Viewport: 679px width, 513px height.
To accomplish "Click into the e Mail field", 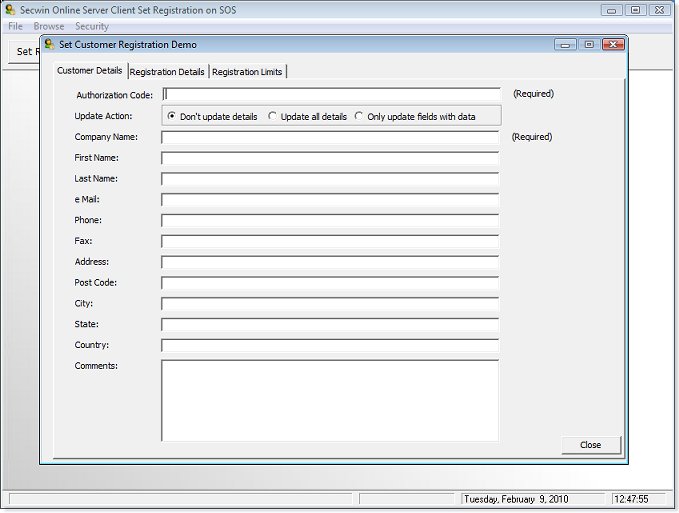I will click(x=330, y=200).
